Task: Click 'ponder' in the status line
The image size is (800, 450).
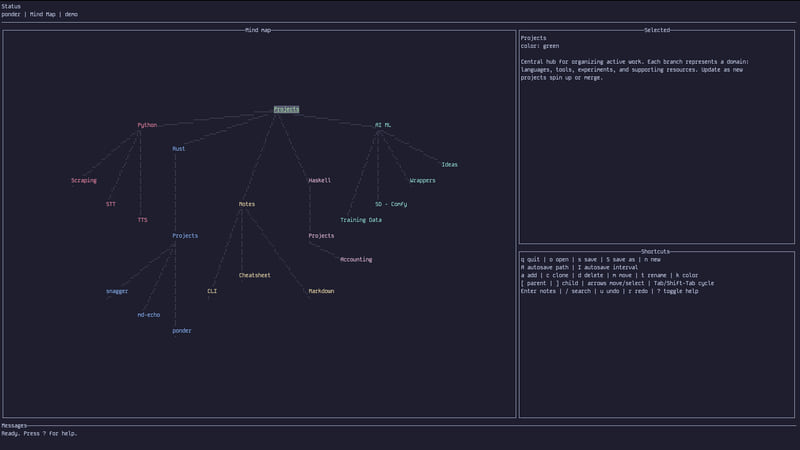Action: (x=11, y=14)
